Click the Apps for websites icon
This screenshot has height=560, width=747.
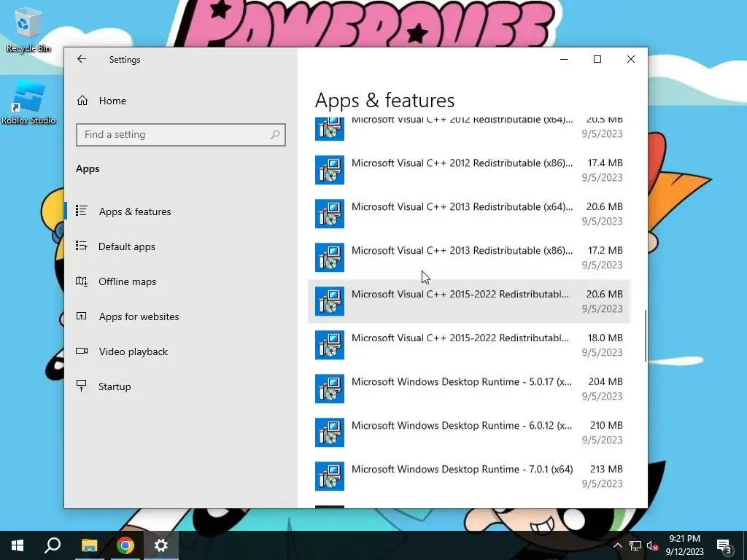[82, 316]
